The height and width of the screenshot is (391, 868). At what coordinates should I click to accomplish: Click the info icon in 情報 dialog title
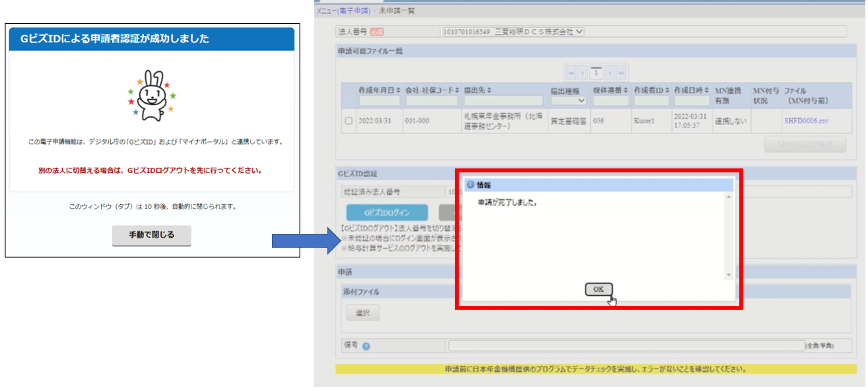pos(471,186)
